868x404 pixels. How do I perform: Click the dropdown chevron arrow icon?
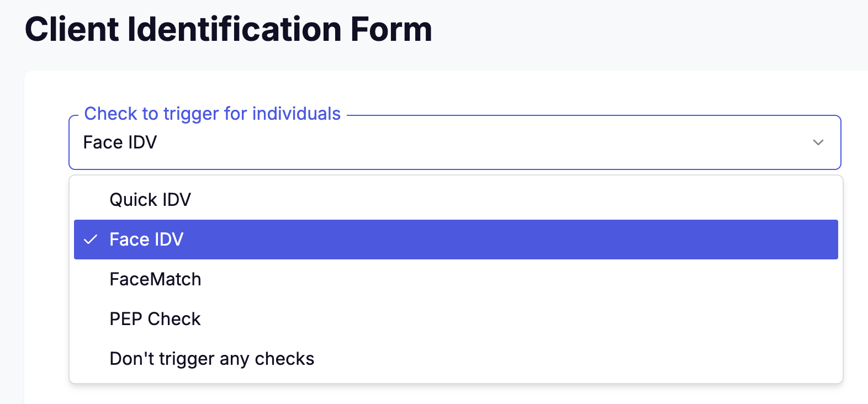click(x=818, y=142)
